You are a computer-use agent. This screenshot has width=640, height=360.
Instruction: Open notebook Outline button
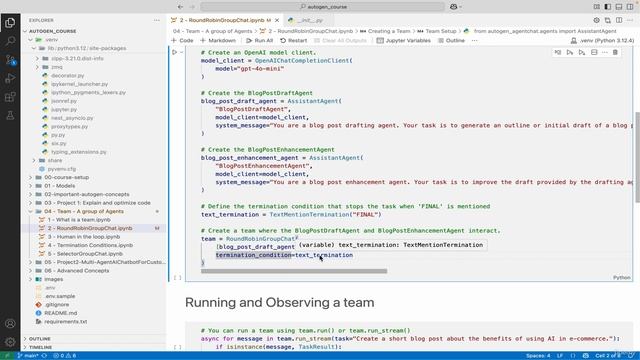451,40
